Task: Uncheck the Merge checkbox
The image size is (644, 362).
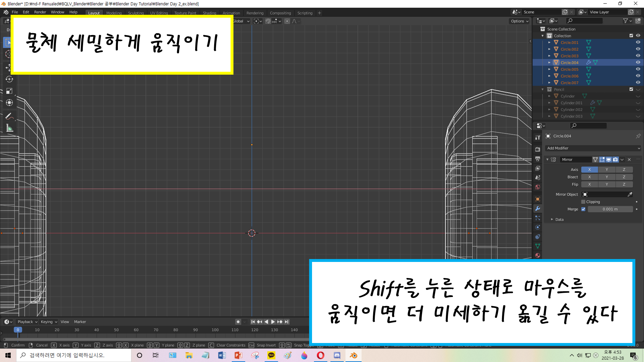Action: (x=583, y=209)
